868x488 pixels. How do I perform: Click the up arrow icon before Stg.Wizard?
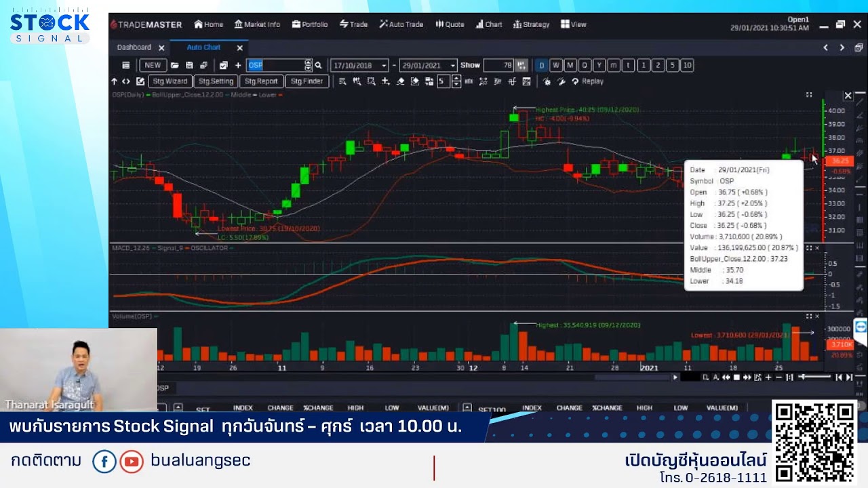[114, 81]
